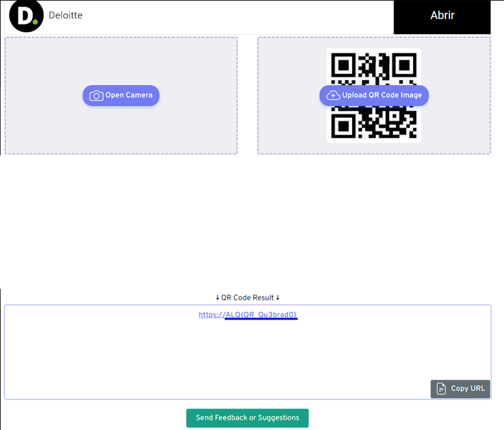The height and width of the screenshot is (430, 504).
Task: Click the QR Code Result text box
Action: pyautogui.click(x=247, y=352)
